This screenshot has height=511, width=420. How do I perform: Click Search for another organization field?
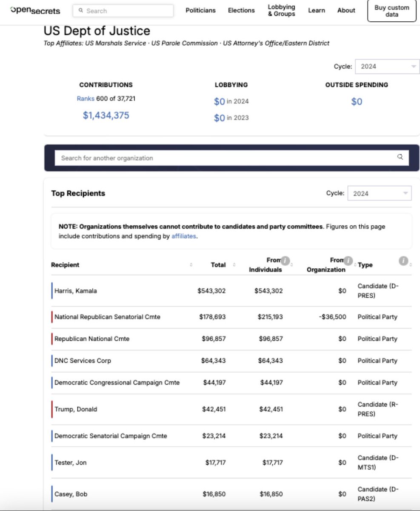(226, 158)
